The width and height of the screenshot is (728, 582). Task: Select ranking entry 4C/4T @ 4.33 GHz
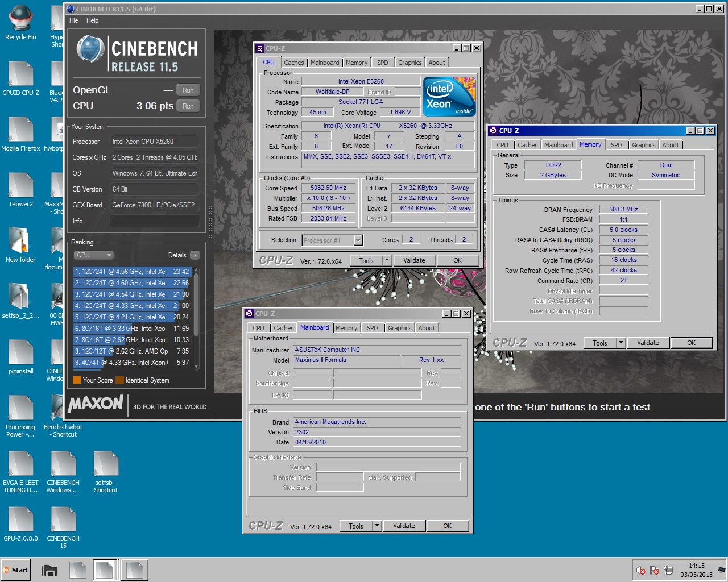[x=131, y=363]
